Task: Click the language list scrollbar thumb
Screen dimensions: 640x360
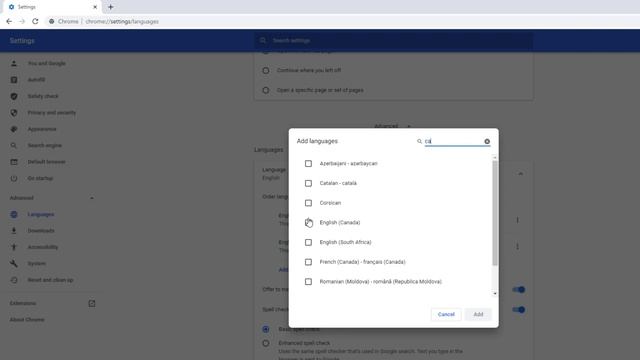Action: (495, 213)
